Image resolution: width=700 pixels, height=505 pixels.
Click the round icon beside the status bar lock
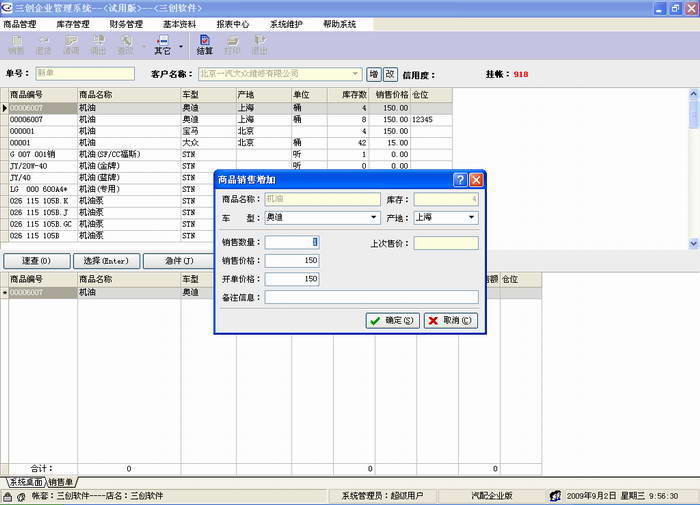(x=21, y=496)
